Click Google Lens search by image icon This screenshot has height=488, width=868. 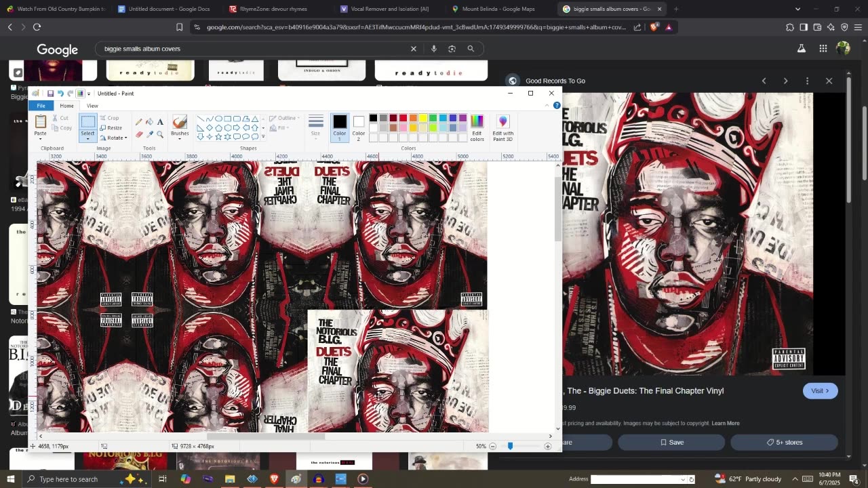coord(452,49)
